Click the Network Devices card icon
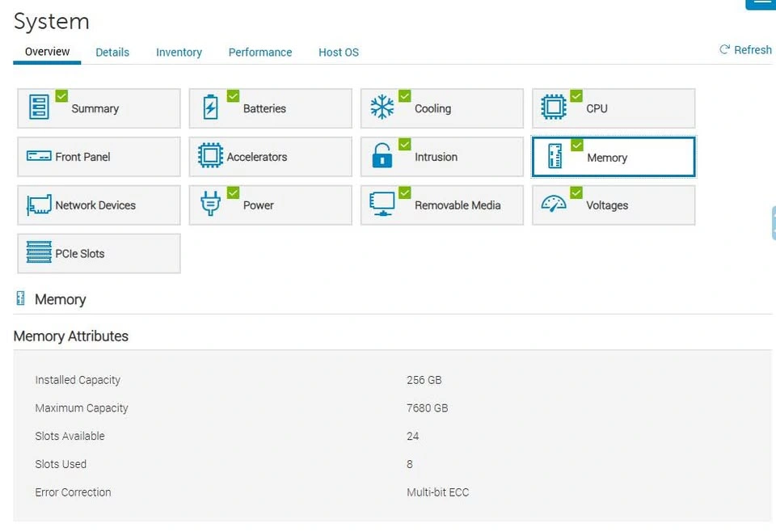Image resolution: width=776 pixels, height=532 pixels. [40, 205]
